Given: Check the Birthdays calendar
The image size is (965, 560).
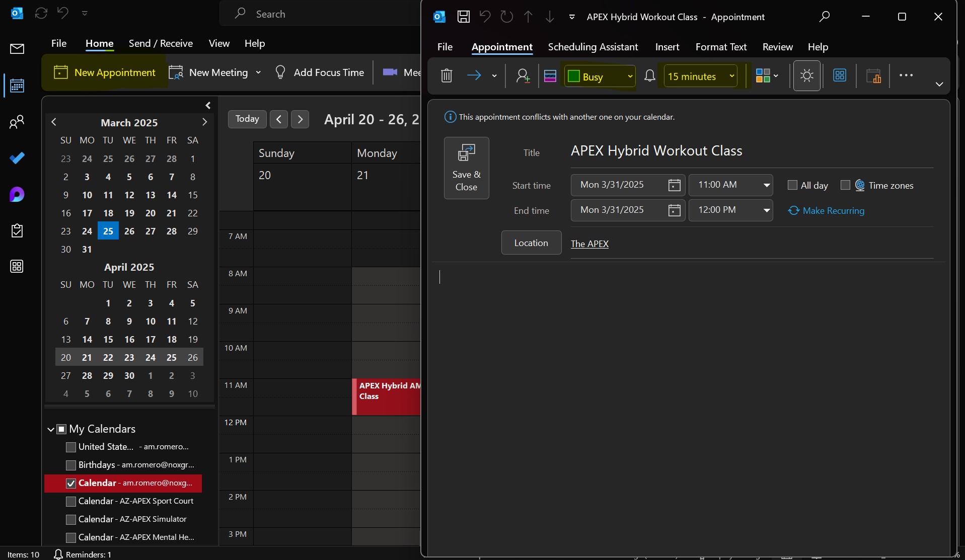Looking at the screenshot, I should click(71, 465).
